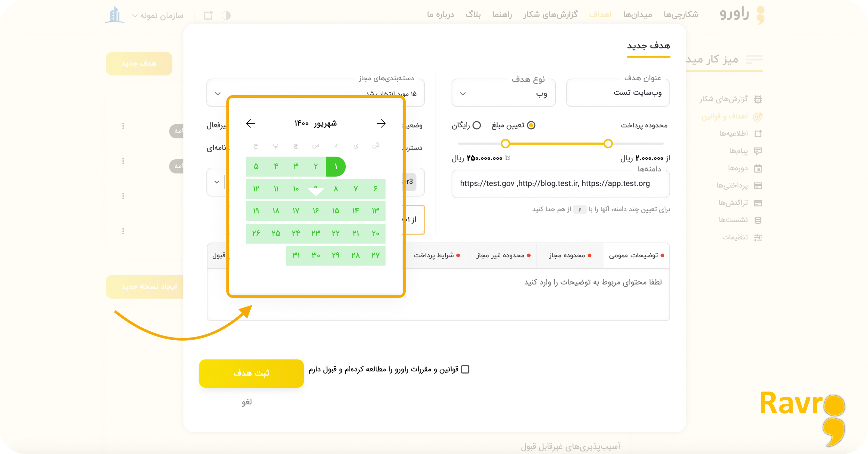Open the 'توضیحات عمومی' tab

point(636,256)
